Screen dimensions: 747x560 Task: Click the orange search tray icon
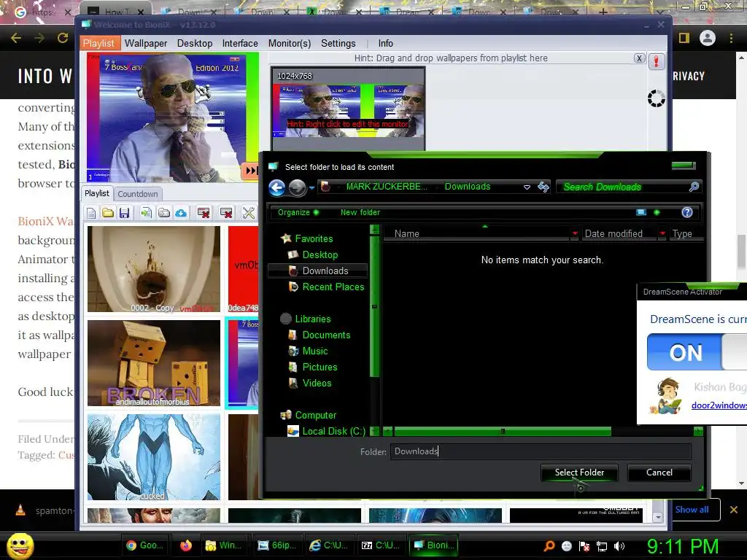coord(549,546)
